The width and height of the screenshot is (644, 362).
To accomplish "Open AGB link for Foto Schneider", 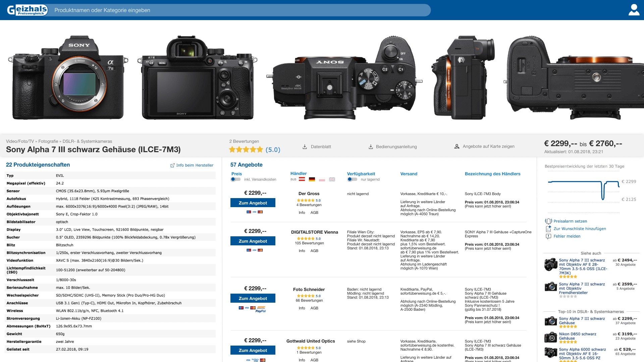I will click(x=314, y=308).
